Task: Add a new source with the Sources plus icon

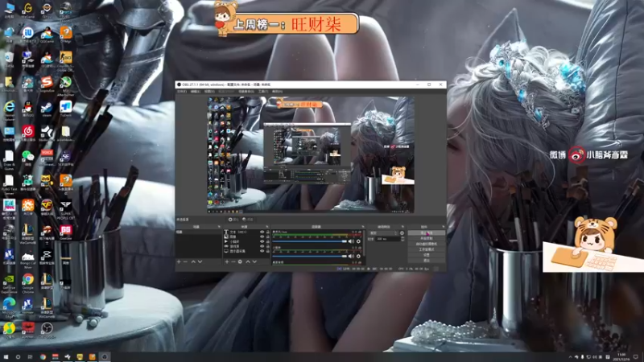Action: coord(227,262)
